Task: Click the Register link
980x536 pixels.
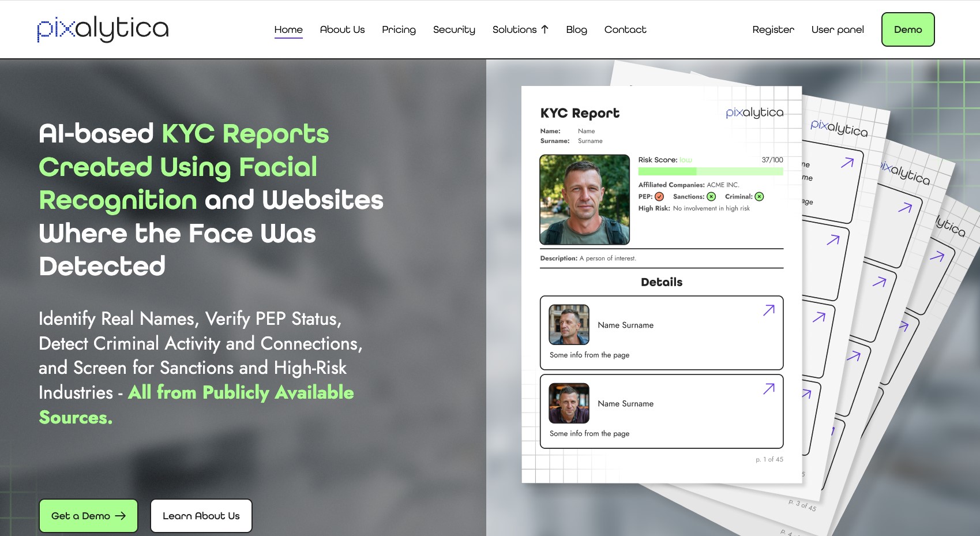Action: click(773, 29)
